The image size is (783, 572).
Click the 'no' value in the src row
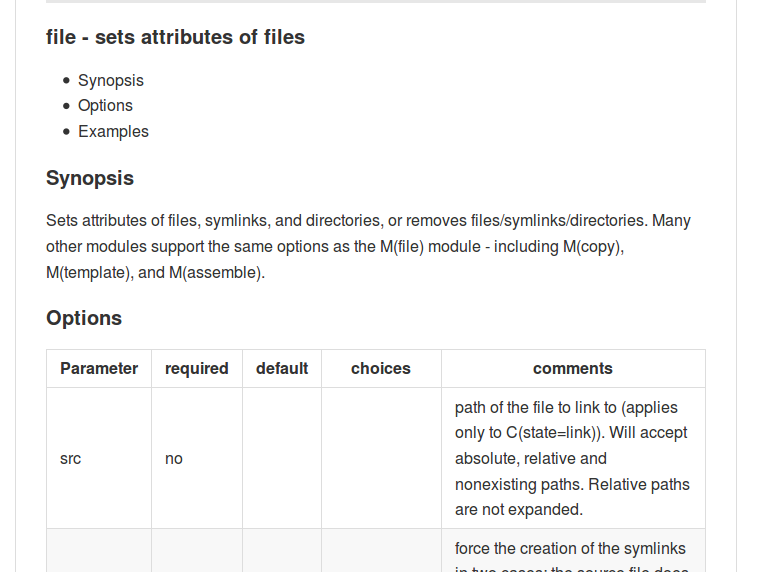(x=174, y=459)
